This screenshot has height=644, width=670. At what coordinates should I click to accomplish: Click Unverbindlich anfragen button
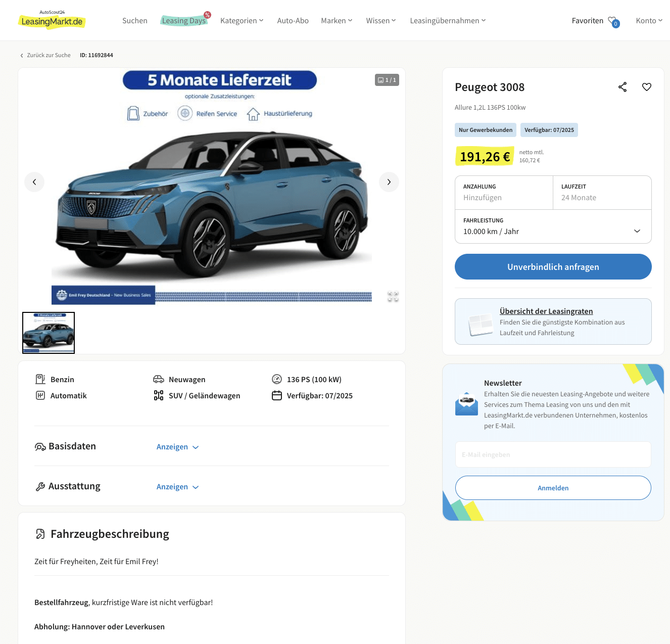[x=553, y=267]
